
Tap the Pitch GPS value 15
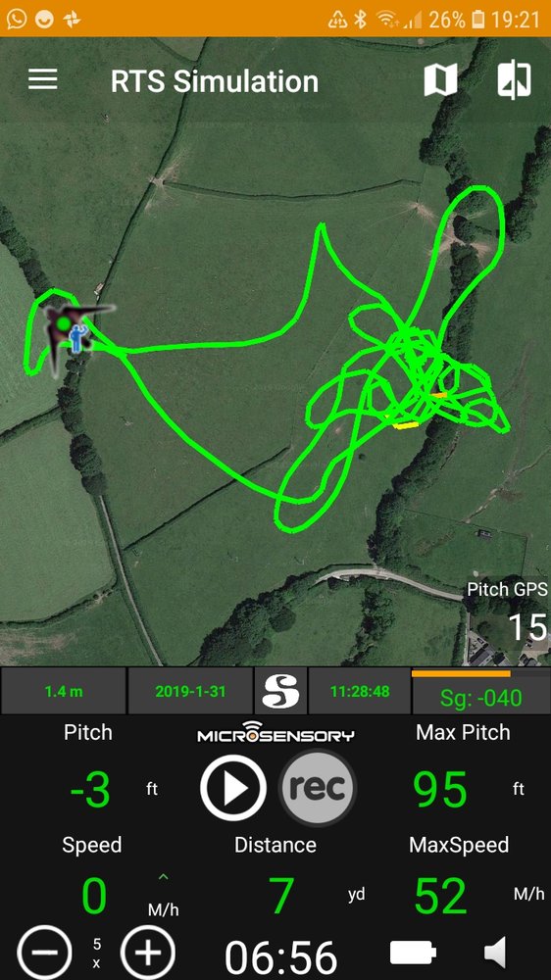pyautogui.click(x=528, y=627)
